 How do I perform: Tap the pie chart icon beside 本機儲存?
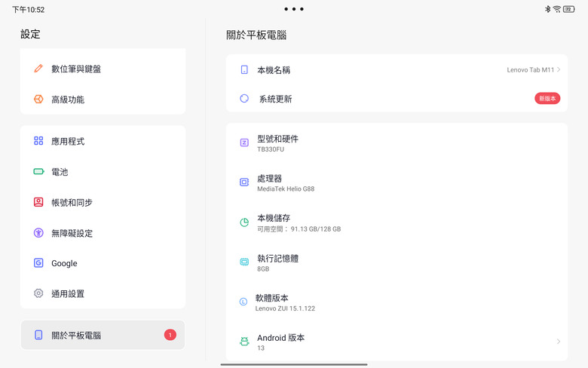click(x=244, y=222)
